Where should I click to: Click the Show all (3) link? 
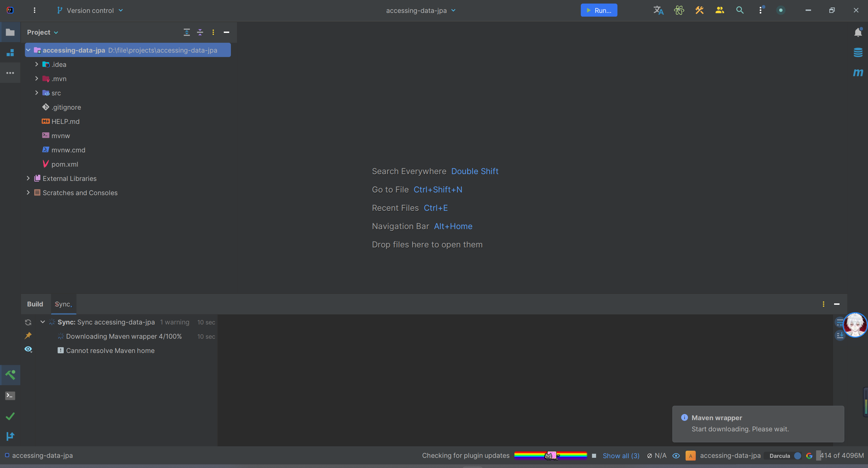pyautogui.click(x=621, y=456)
